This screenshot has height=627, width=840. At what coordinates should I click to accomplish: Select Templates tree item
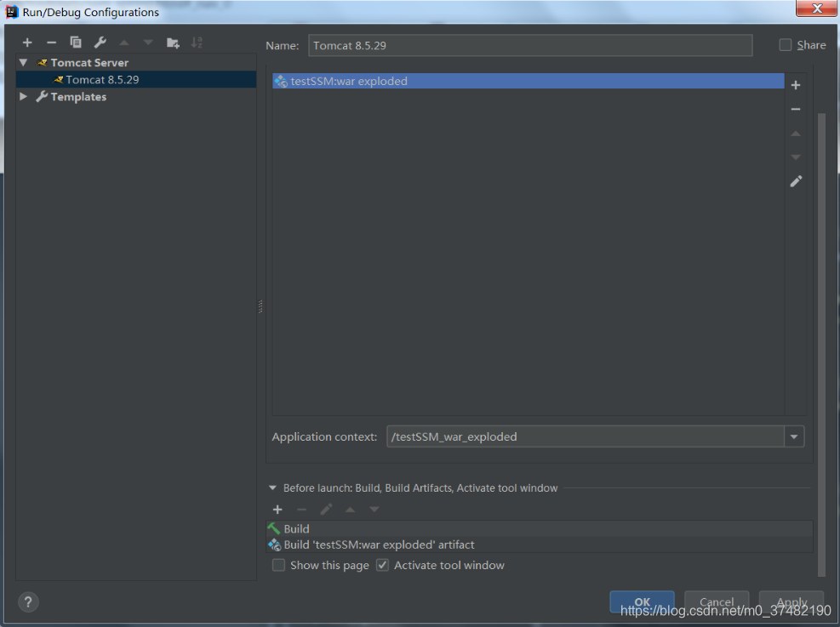pos(78,97)
